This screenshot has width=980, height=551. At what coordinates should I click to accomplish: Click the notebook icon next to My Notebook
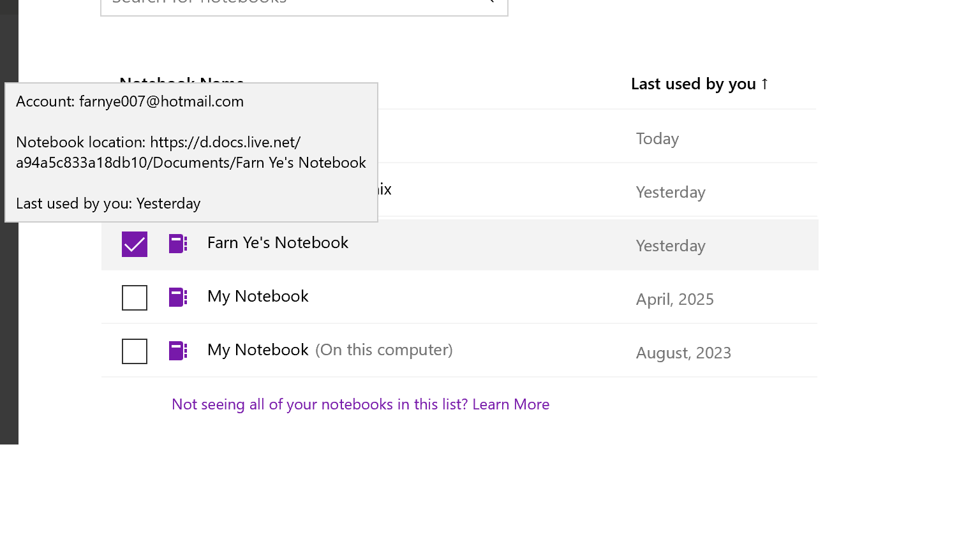click(x=177, y=297)
